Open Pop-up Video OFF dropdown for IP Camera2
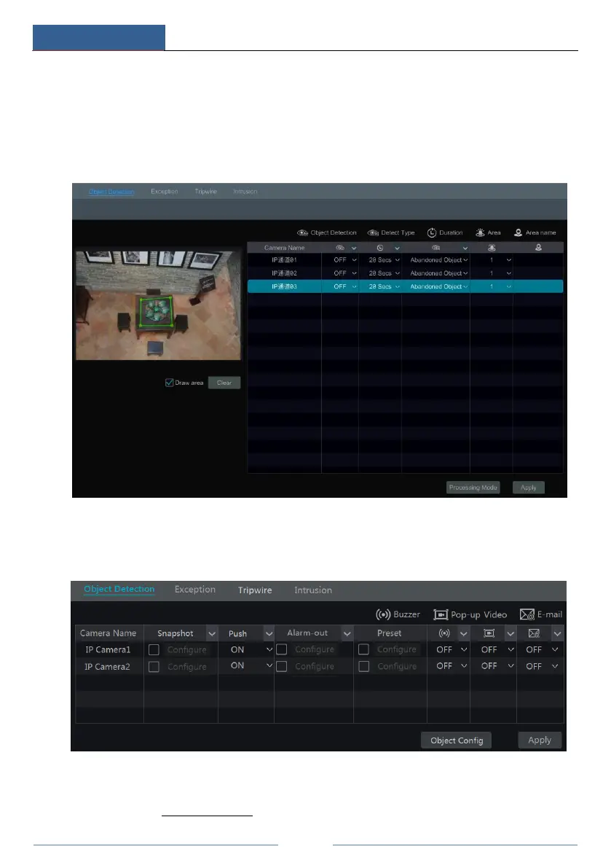611x868 pixels. click(497, 666)
